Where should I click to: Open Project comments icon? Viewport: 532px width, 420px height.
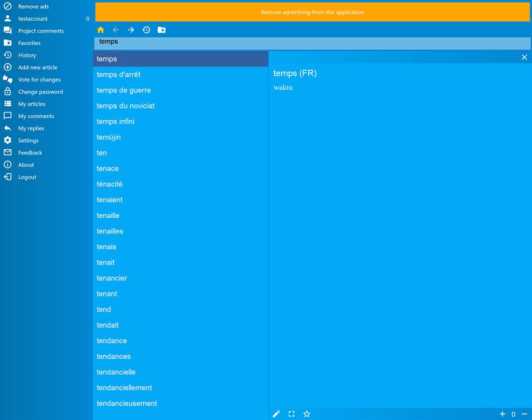7,31
